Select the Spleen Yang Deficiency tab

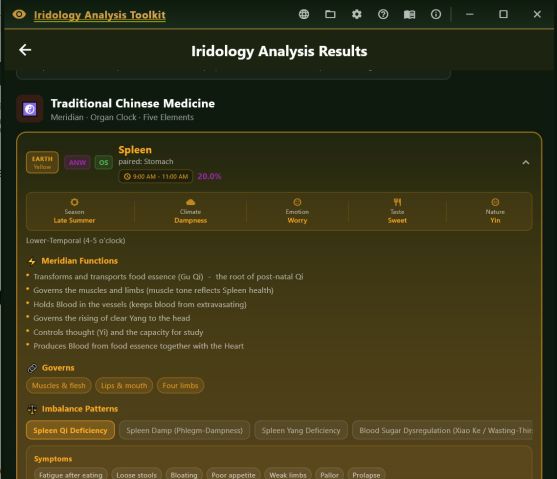(301, 430)
